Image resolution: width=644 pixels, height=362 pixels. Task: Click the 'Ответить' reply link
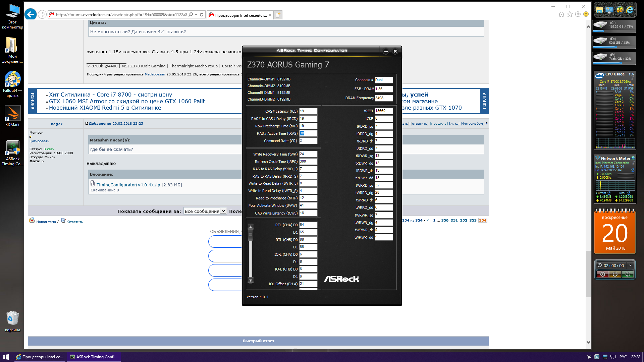(75, 222)
